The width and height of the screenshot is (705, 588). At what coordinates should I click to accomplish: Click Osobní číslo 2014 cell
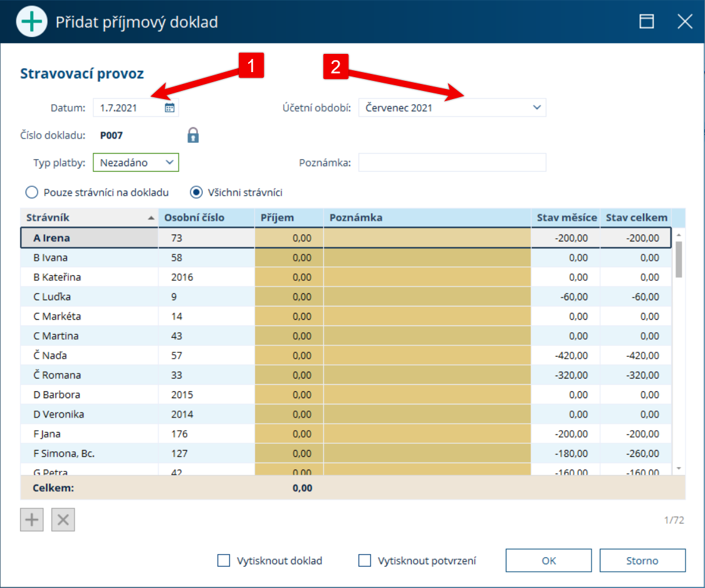point(206,414)
